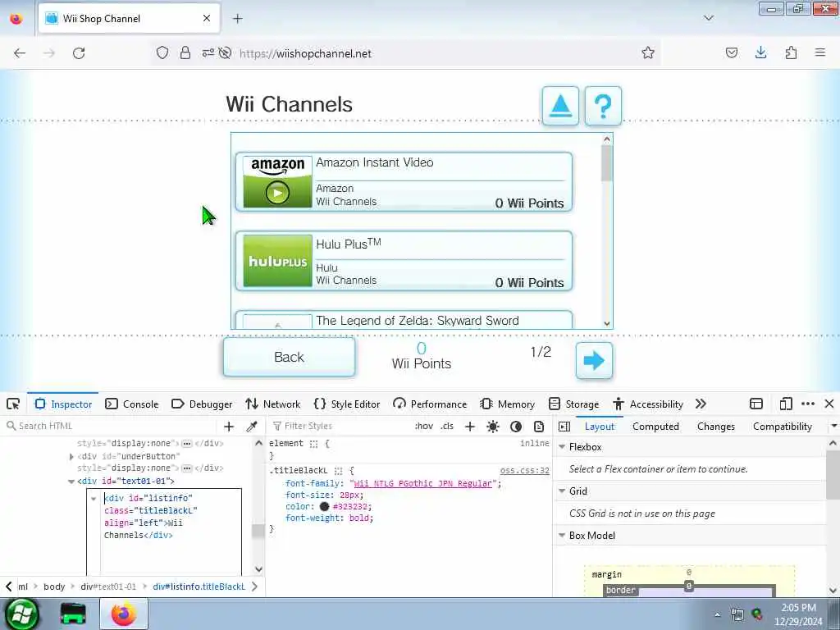Image resolution: width=840 pixels, height=630 pixels.
Task: Open the Debugger tab
Action: pos(202,404)
